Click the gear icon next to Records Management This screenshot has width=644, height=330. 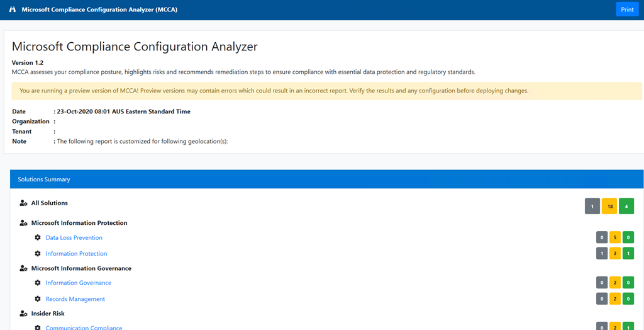(38, 299)
